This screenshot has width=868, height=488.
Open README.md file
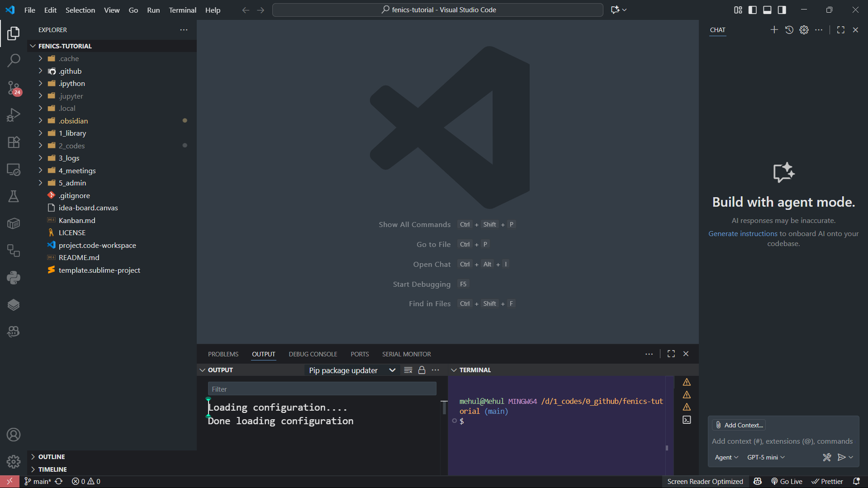tap(112, 257)
